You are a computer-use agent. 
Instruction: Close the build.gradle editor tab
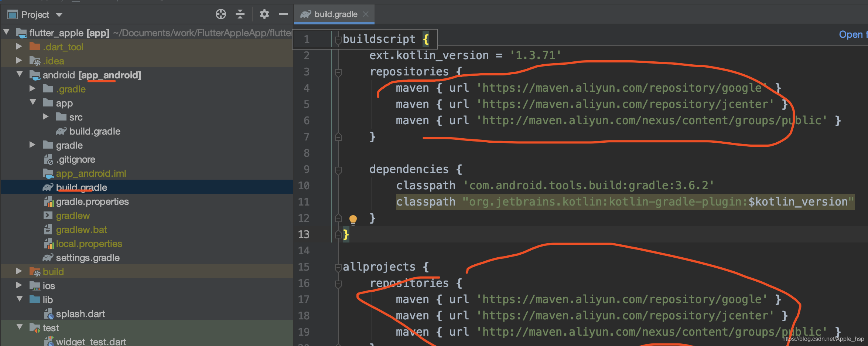366,14
